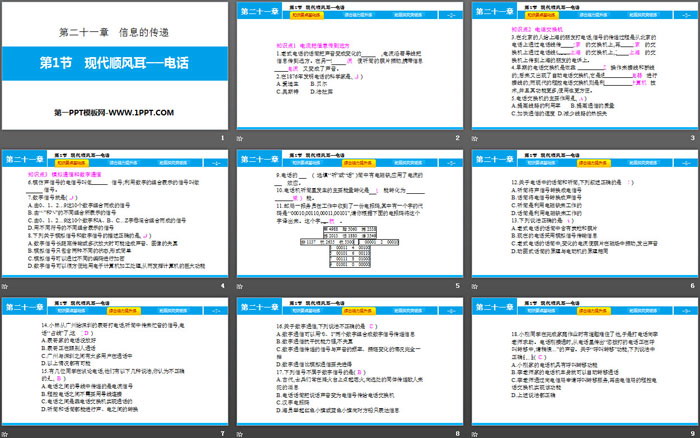
Task: Click slide number 8 label
Action: (458, 434)
